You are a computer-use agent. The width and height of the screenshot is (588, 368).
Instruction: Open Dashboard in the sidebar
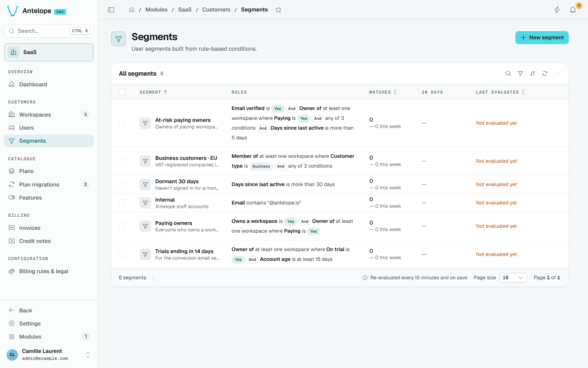pos(49,84)
